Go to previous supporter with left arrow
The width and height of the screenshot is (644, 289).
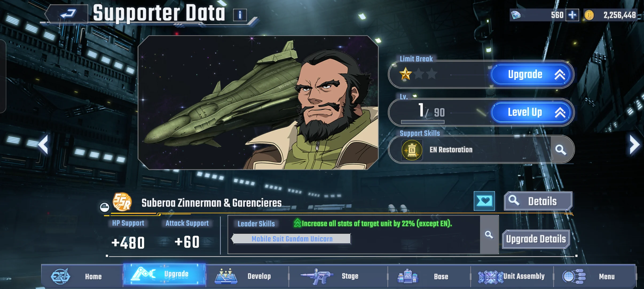43,144
